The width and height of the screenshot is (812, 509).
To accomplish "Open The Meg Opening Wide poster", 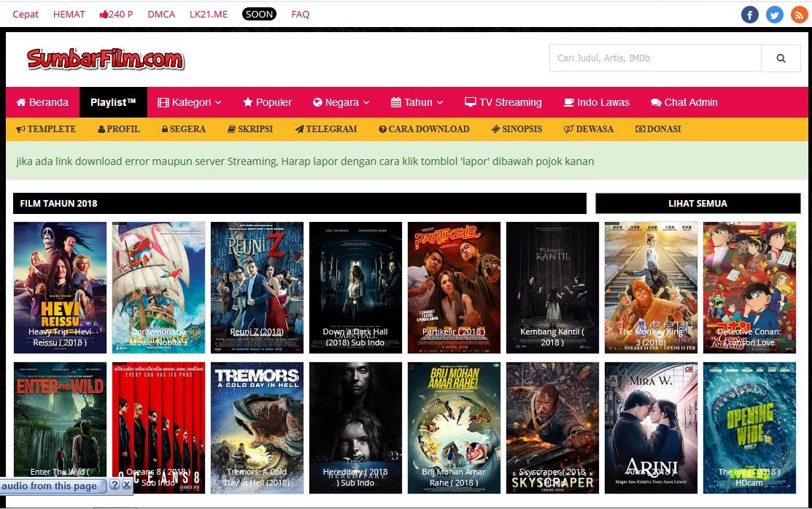I will click(x=749, y=428).
